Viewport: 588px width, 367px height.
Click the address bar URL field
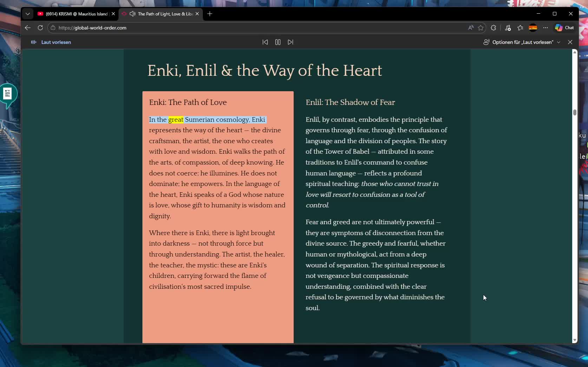[246, 28]
